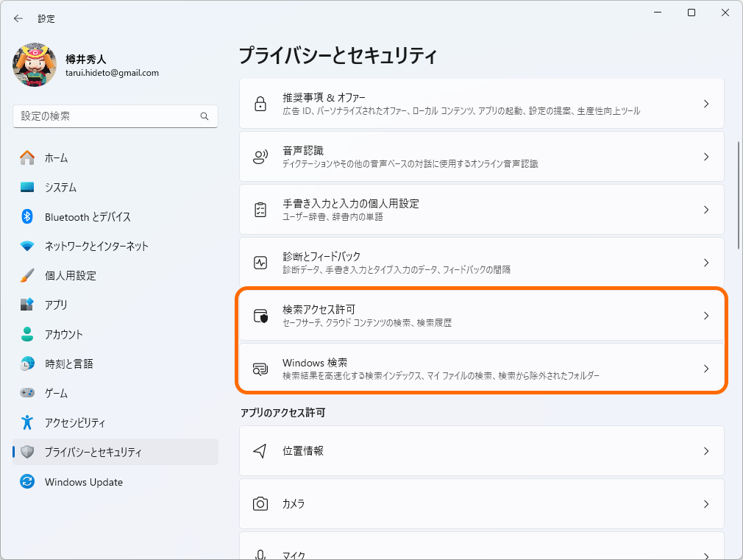Open the カメラ access permission entry

point(482,503)
